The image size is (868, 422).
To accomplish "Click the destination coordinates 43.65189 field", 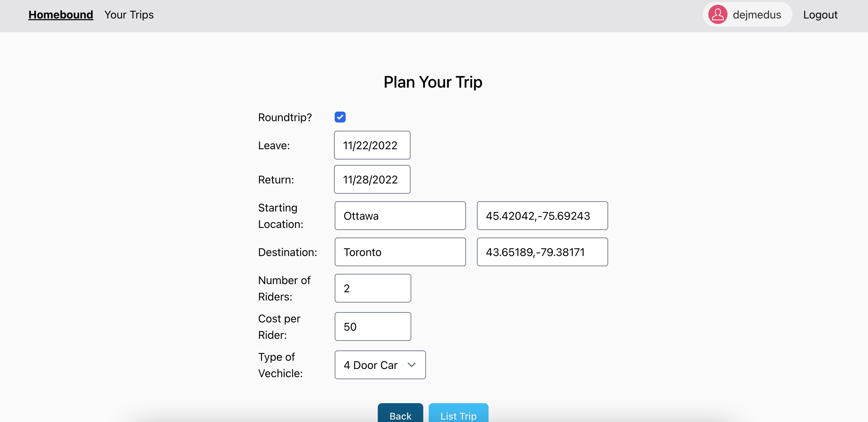I will [x=542, y=252].
